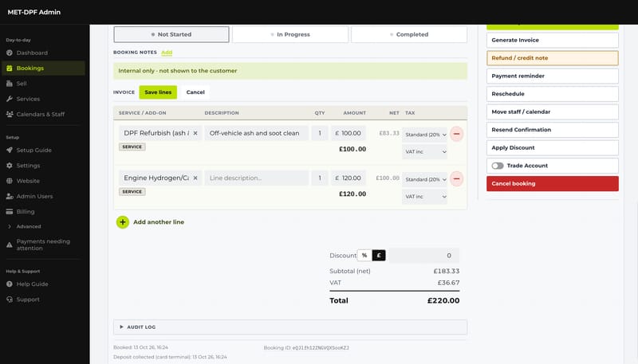Click the Dashboard gauge icon in sidebar
The height and width of the screenshot is (364, 638).
tap(10, 53)
